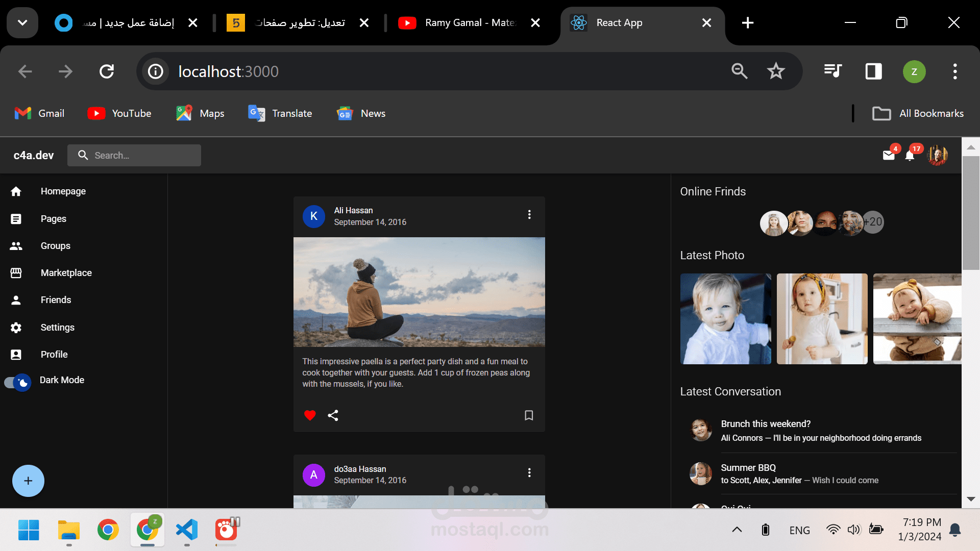The height and width of the screenshot is (551, 980).
Task: Share Ali Hassan's post
Action: coord(333,415)
